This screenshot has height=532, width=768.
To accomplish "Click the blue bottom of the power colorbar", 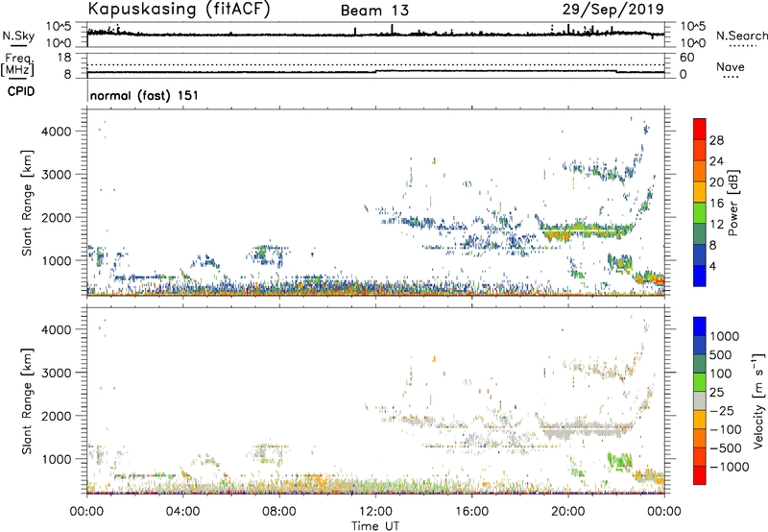I will [700, 276].
